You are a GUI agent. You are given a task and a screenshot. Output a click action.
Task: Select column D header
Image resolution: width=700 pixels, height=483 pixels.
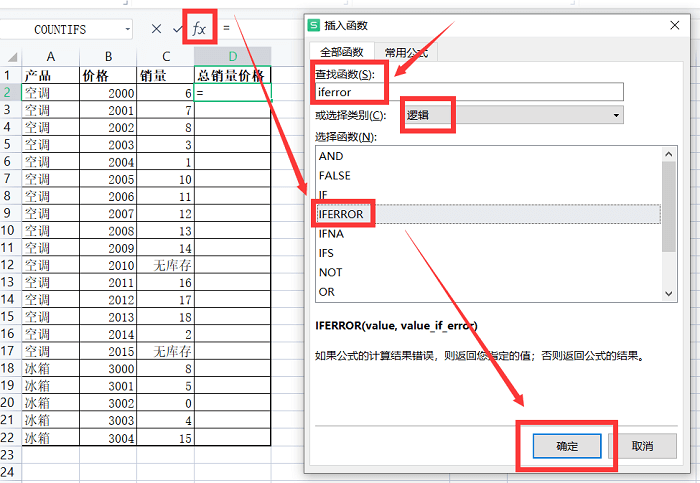click(233, 57)
